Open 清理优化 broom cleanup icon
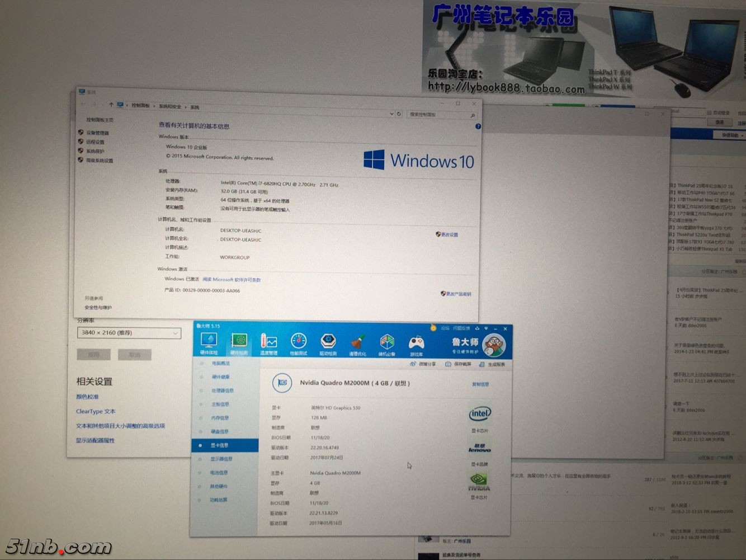Screen dimensions: 746x560 357,346
